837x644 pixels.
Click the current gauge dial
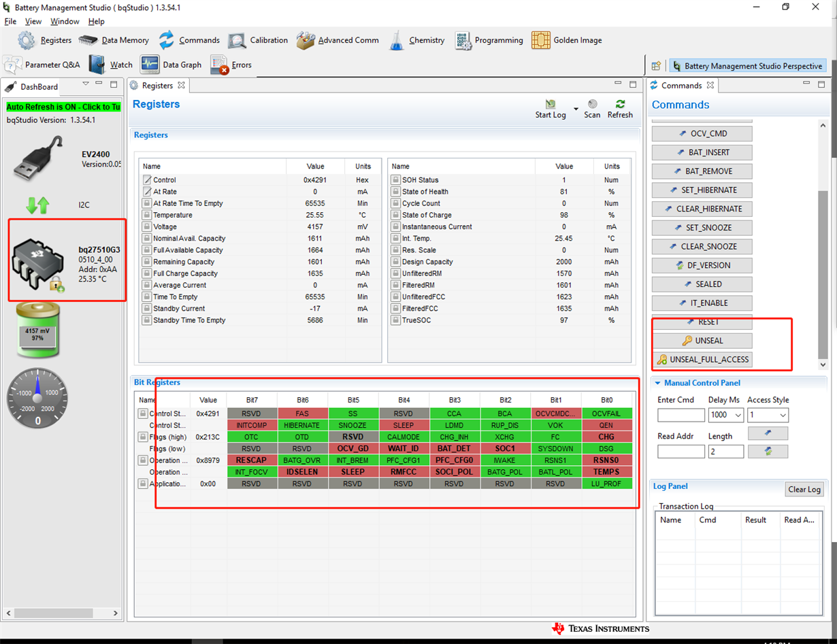[x=37, y=399]
